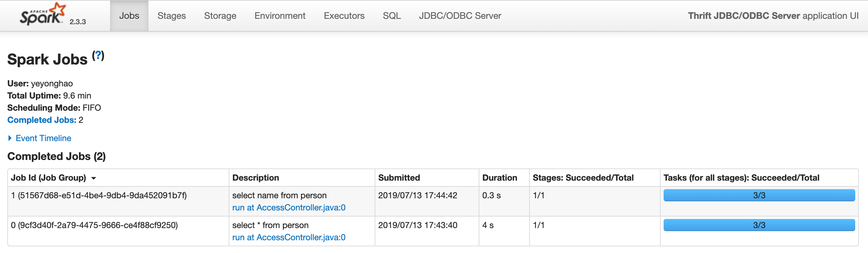Click the duration value 4 s

(x=488, y=225)
